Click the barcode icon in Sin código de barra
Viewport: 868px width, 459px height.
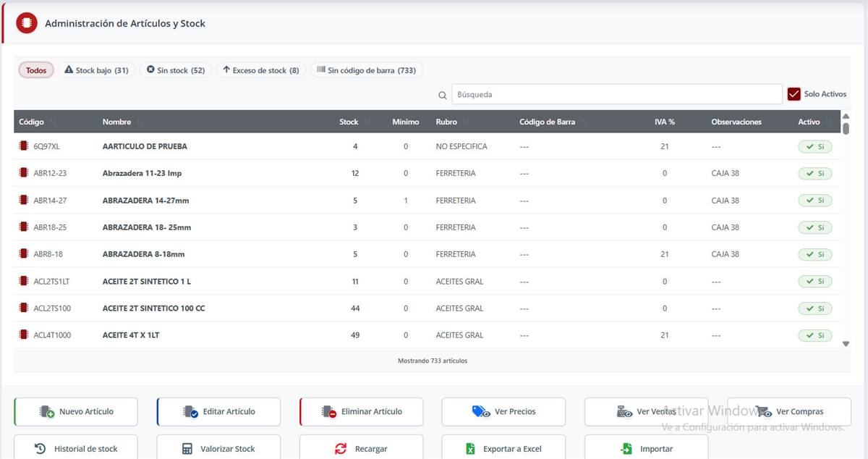pyautogui.click(x=320, y=70)
